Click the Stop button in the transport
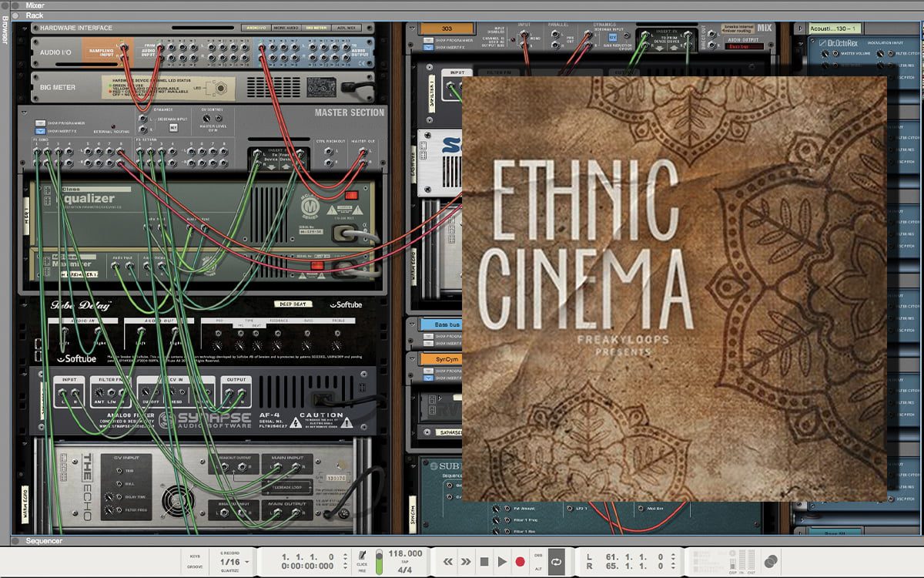This screenshot has height=578, width=924. tap(484, 562)
